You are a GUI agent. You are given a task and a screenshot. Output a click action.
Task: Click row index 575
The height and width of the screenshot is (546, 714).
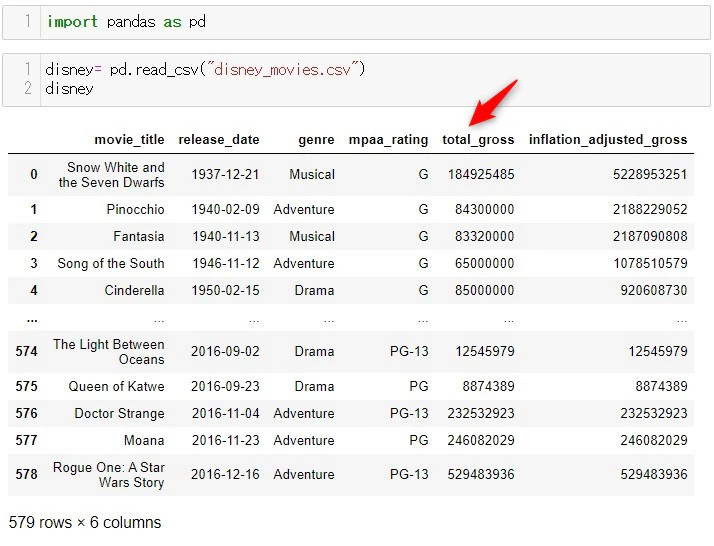tap(26, 386)
